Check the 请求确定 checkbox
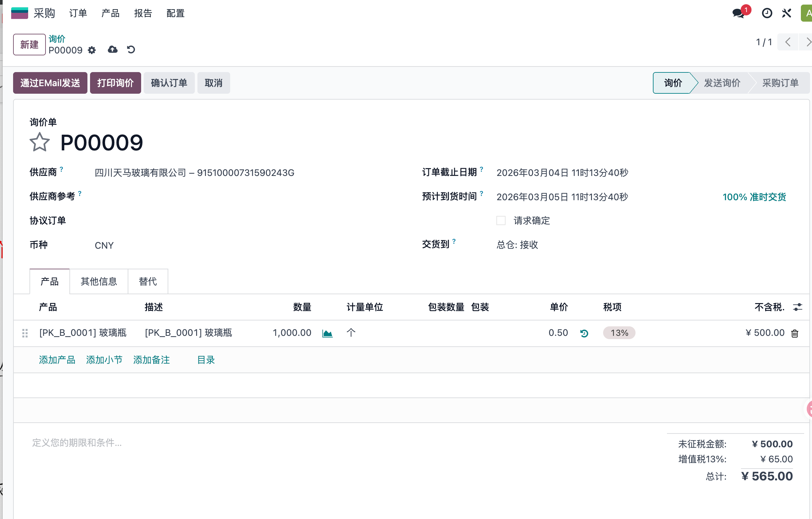 501,221
